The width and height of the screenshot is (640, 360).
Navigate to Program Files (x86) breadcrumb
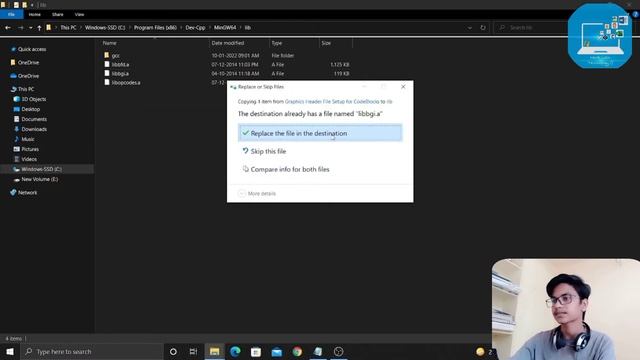[x=155, y=28]
